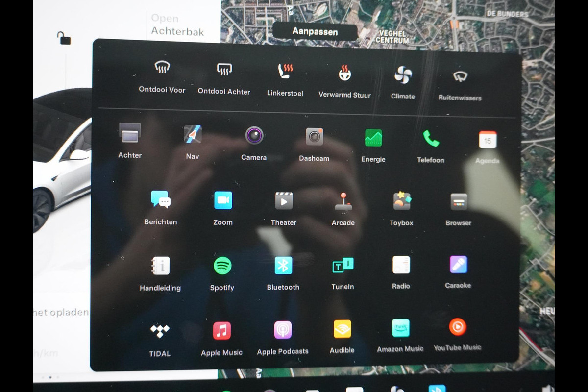The image size is (588, 392).
Task: Turn on Ontdooi Achter rear defrost
Action: coord(224,69)
